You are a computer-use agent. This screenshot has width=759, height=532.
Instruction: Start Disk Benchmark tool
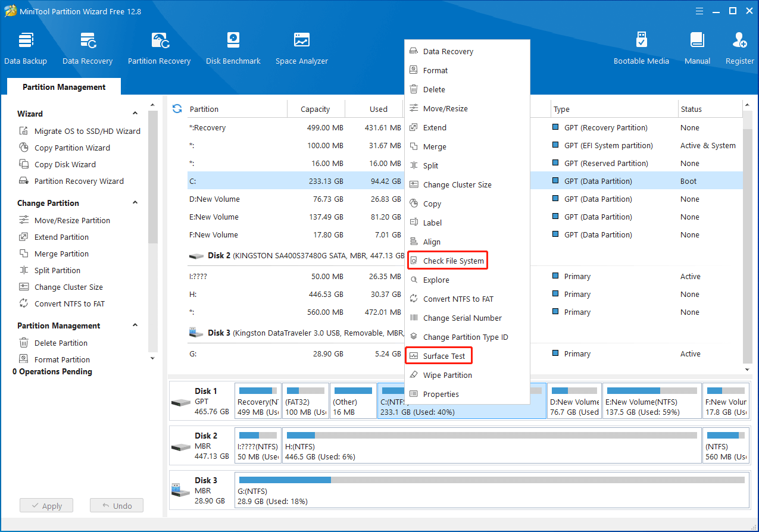pos(233,49)
